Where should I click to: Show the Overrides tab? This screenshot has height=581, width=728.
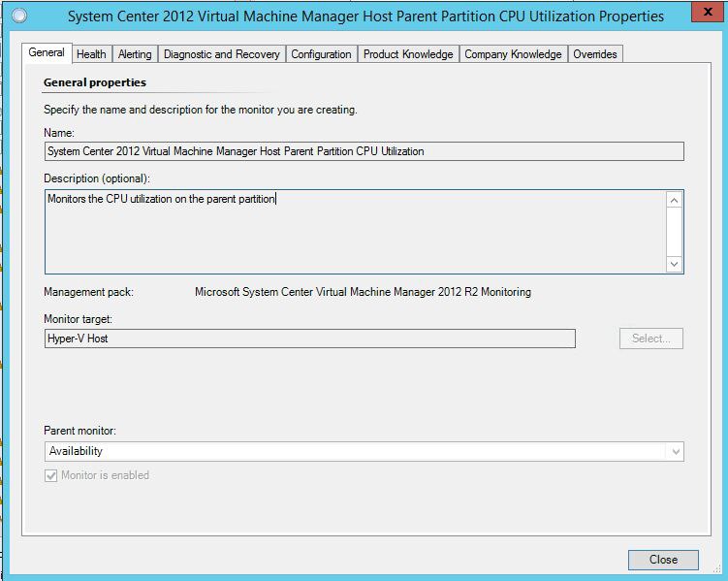[595, 54]
